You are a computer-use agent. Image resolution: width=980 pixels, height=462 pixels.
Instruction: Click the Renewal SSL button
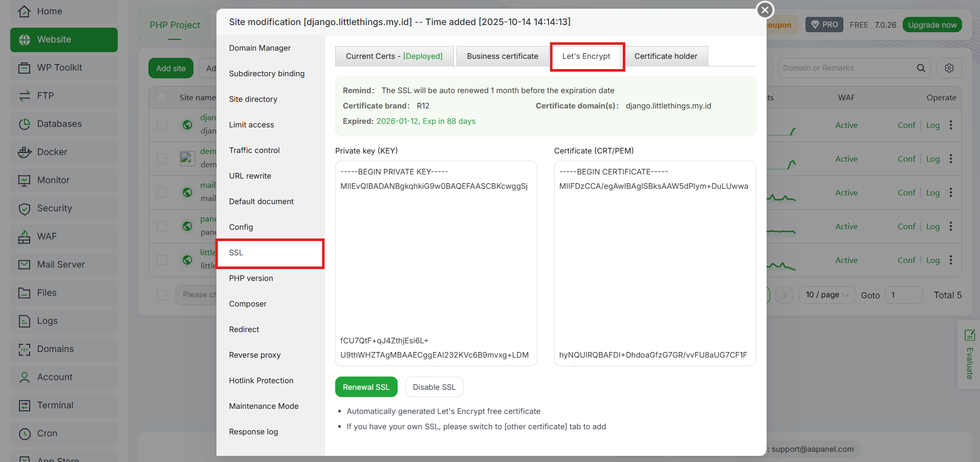pos(366,387)
